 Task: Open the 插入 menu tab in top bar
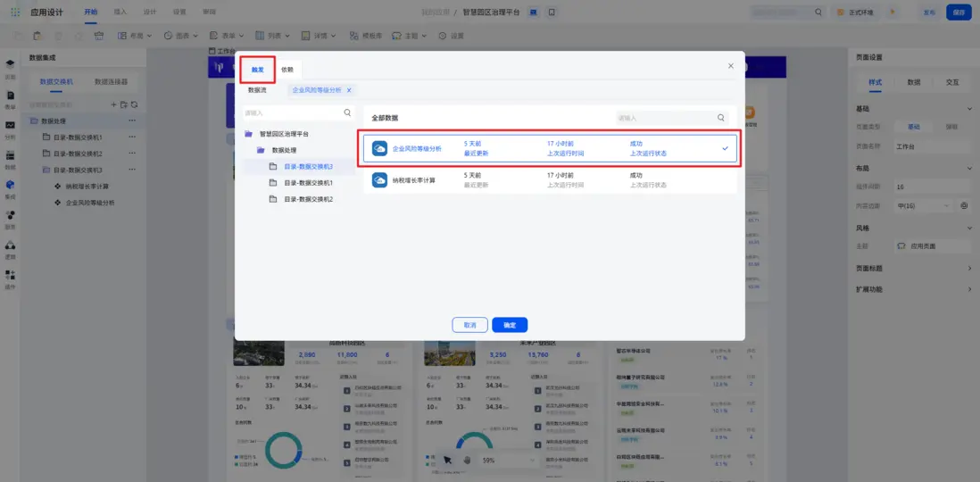[x=120, y=12]
